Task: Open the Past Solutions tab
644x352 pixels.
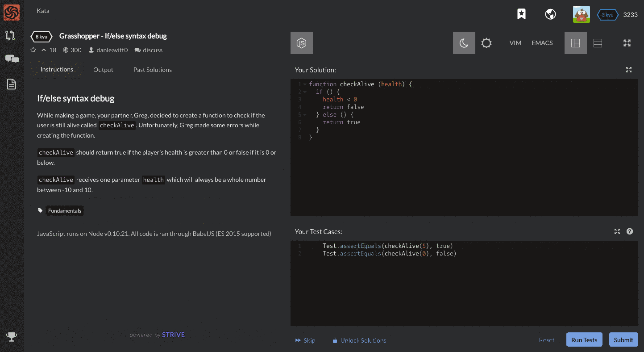Action: (x=152, y=70)
